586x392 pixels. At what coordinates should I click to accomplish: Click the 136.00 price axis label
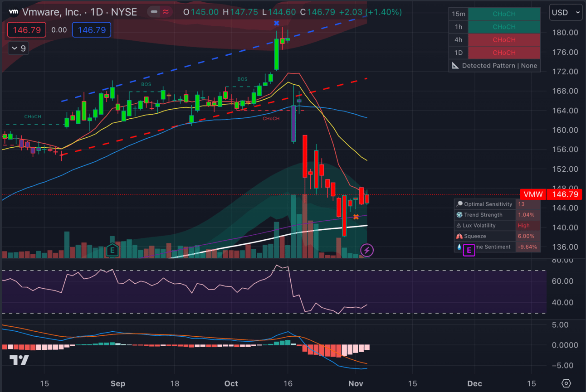[x=565, y=247]
